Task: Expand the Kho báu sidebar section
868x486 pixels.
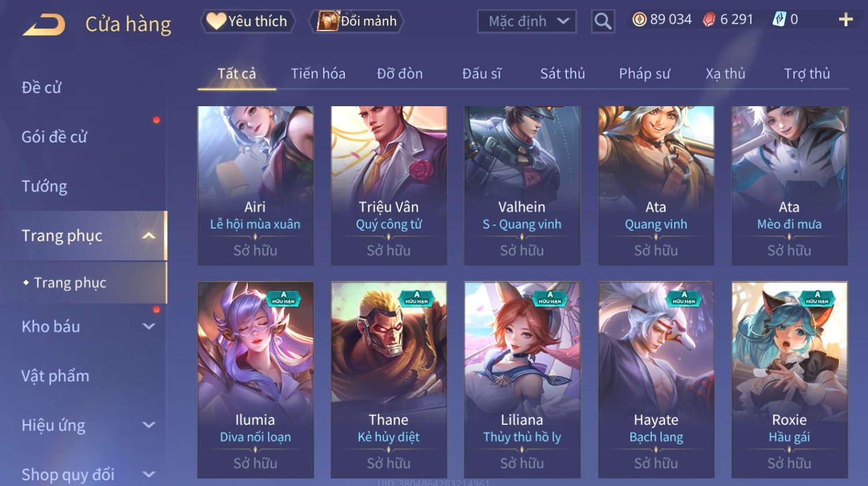Action: (x=149, y=326)
